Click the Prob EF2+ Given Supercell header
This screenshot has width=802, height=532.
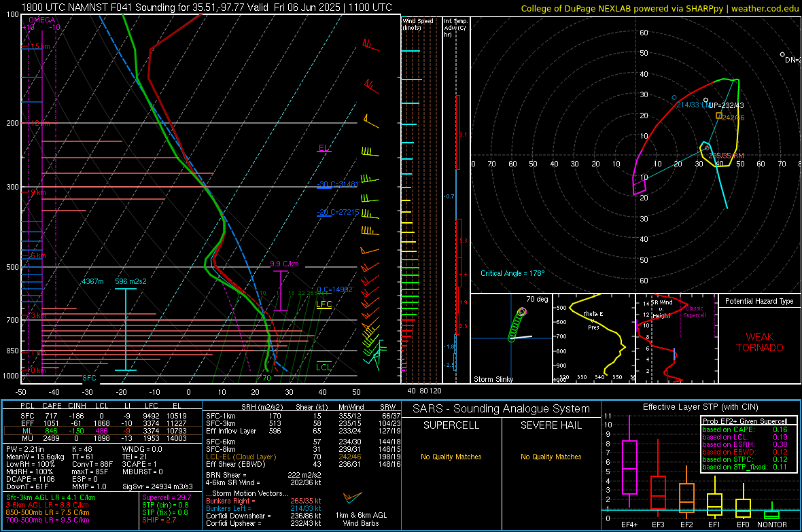click(745, 421)
